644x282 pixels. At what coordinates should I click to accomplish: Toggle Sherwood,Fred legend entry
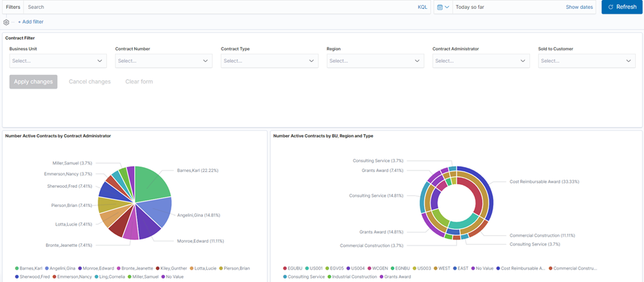click(x=32, y=276)
